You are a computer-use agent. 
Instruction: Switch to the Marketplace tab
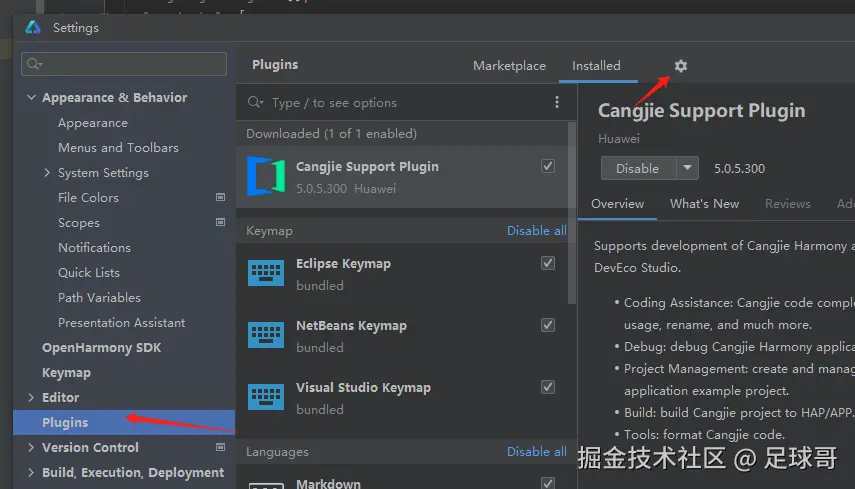pos(509,66)
